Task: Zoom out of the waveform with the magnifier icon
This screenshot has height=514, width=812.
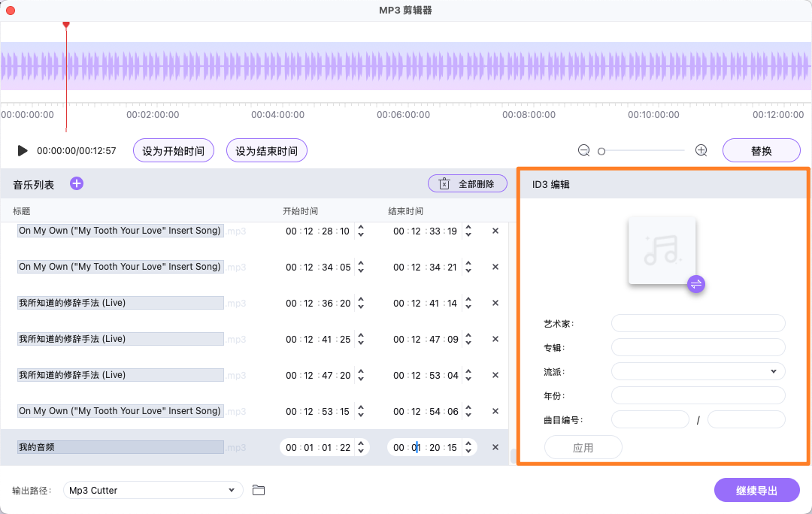Action: point(583,150)
